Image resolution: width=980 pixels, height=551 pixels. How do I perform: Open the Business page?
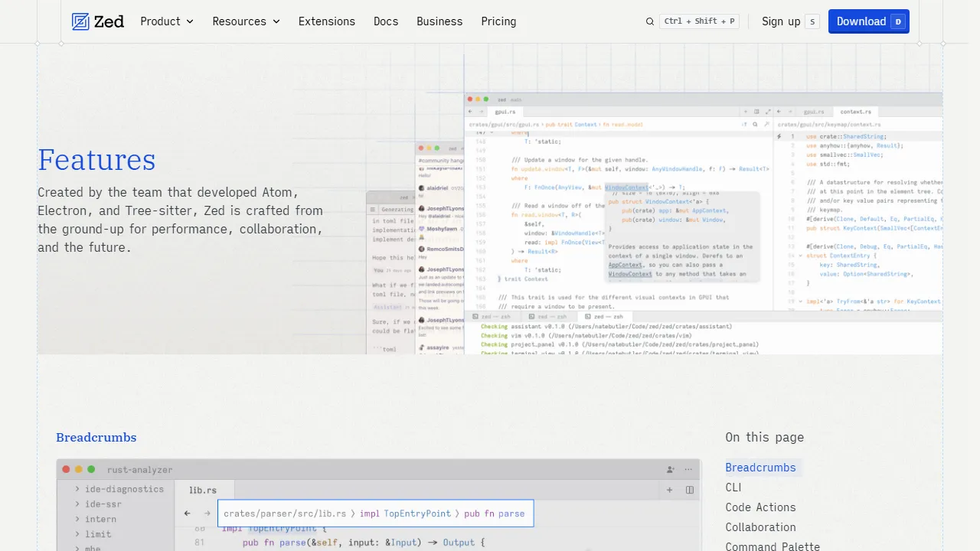tap(439, 21)
